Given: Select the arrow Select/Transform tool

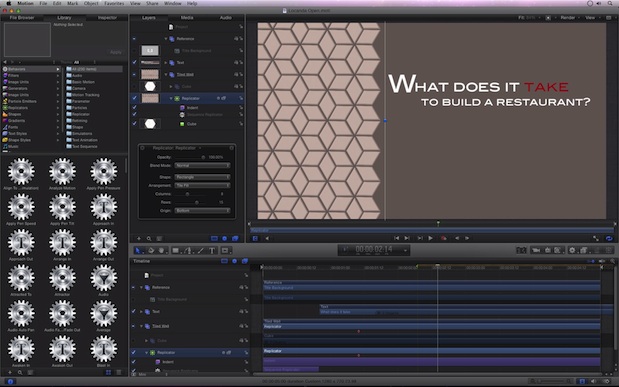Looking at the screenshot, I should [x=138, y=250].
